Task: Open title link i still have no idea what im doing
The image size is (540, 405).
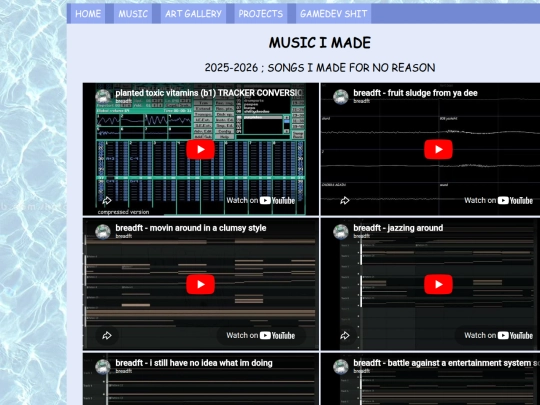Action: click(x=194, y=363)
